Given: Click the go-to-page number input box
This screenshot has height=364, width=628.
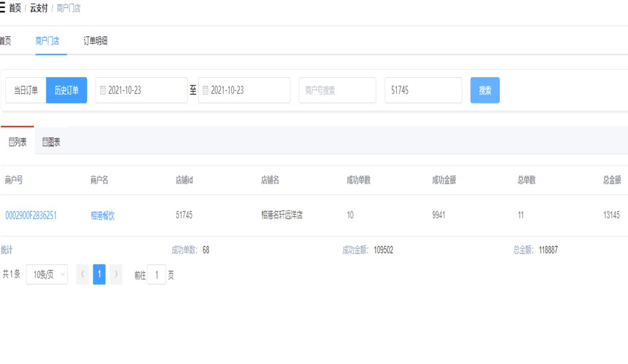Looking at the screenshot, I should [x=157, y=274].
